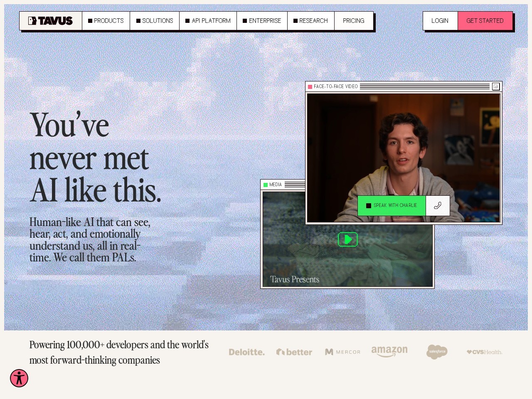Play the Tavus Presents media video
The width and height of the screenshot is (532, 399).
pyautogui.click(x=348, y=239)
